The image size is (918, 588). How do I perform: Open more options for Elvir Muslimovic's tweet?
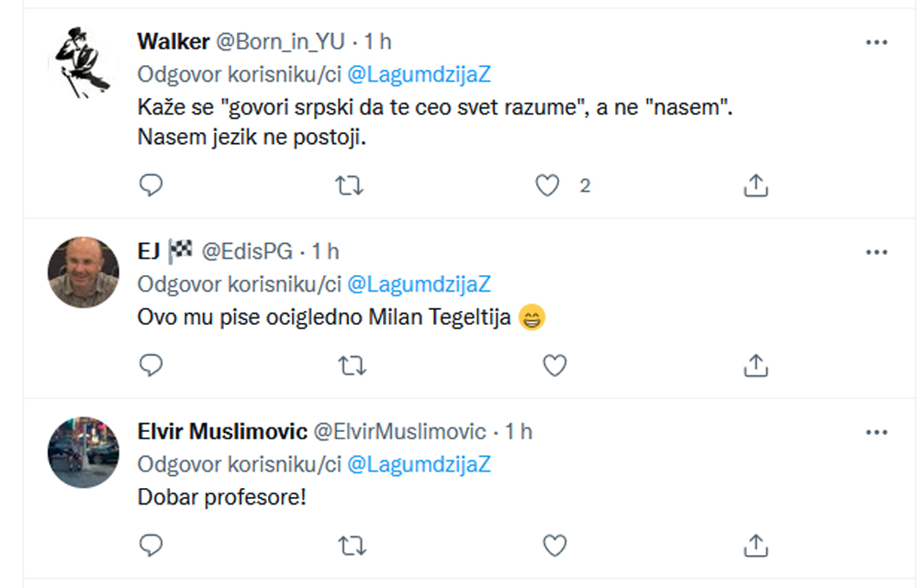coord(877,431)
